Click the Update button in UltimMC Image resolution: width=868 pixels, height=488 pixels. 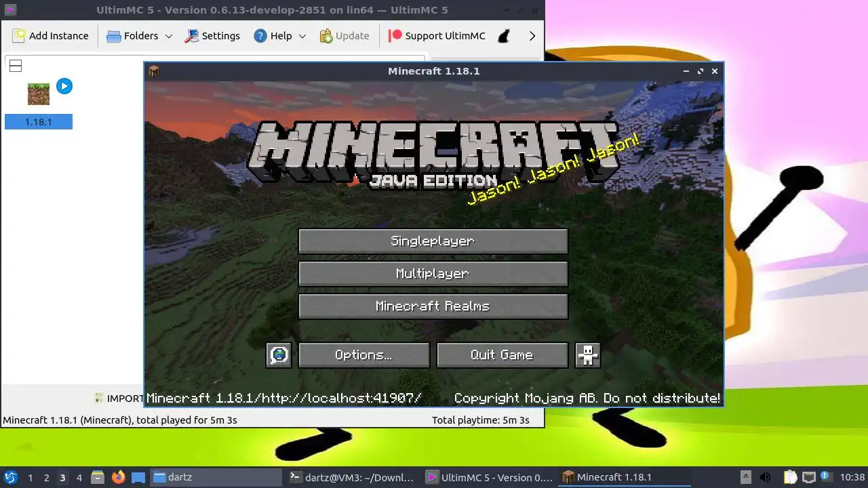(344, 36)
